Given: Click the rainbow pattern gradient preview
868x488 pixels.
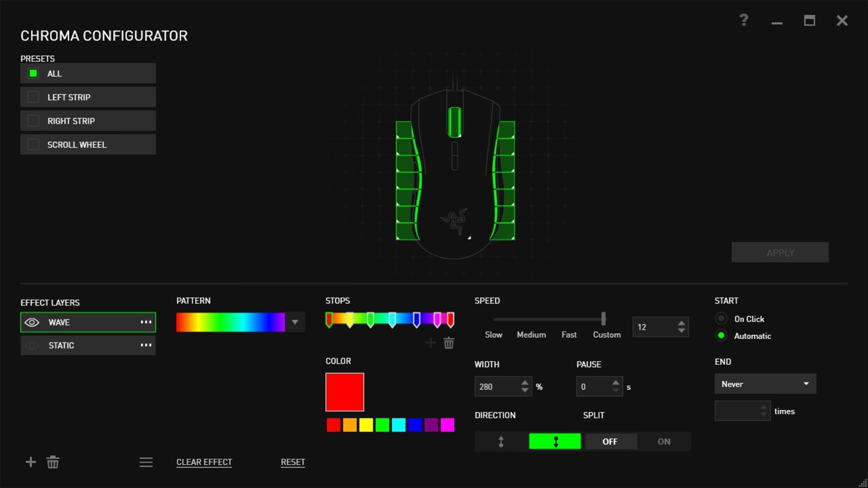Looking at the screenshot, I should (231, 322).
